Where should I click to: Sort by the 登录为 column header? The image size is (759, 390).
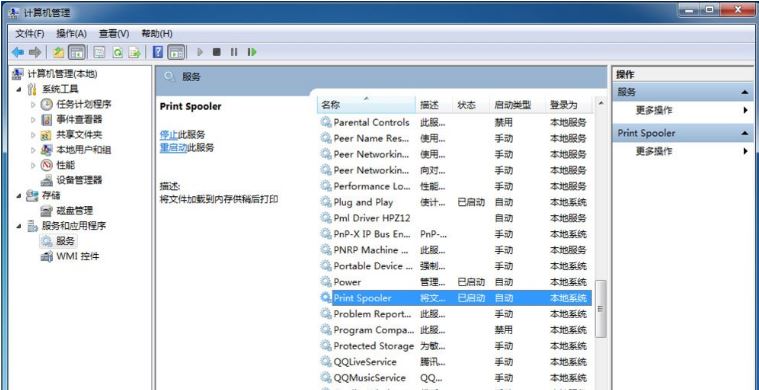tap(569, 105)
